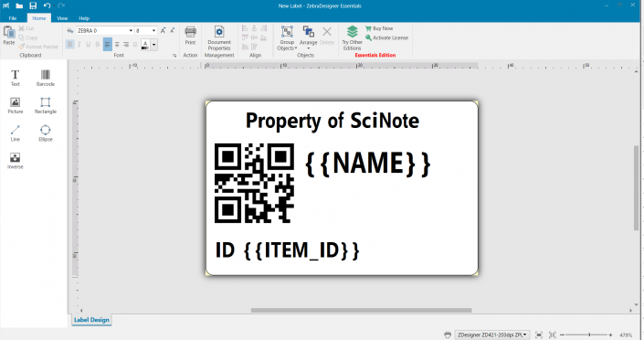The width and height of the screenshot is (644, 340).
Task: Click the Undo arrow icon
Action: (x=47, y=5)
